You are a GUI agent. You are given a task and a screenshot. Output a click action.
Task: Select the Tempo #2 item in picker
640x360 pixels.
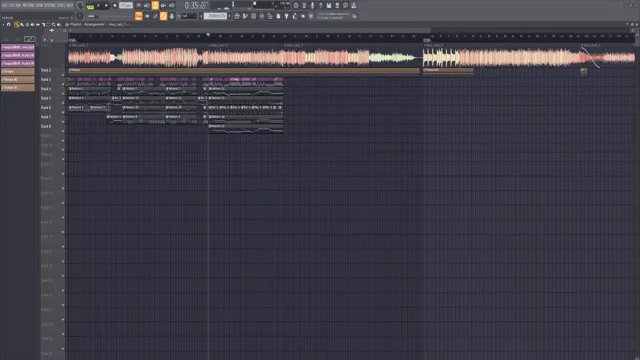click(x=18, y=79)
